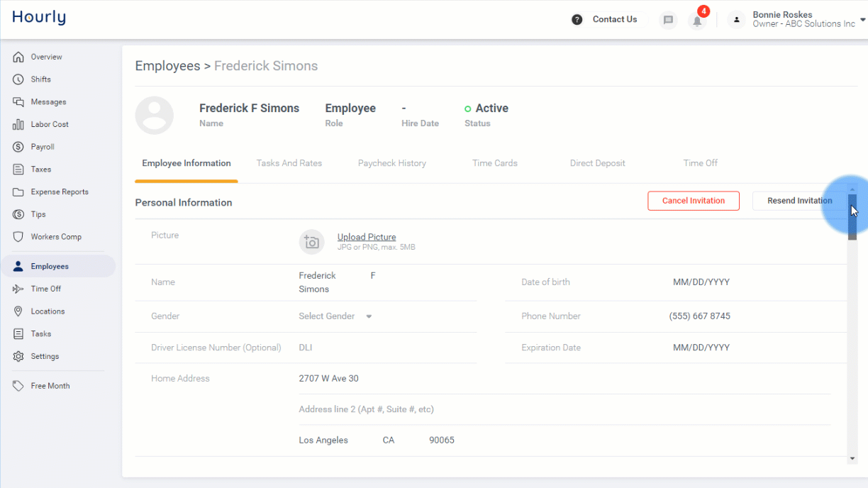Click the Workers Comp shield icon

coord(18,237)
